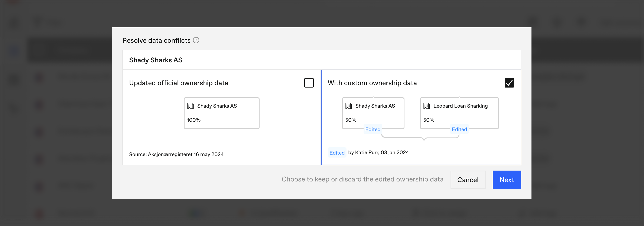This screenshot has width=644, height=228.
Task: Click the 100% ownership value
Action: pos(193,120)
